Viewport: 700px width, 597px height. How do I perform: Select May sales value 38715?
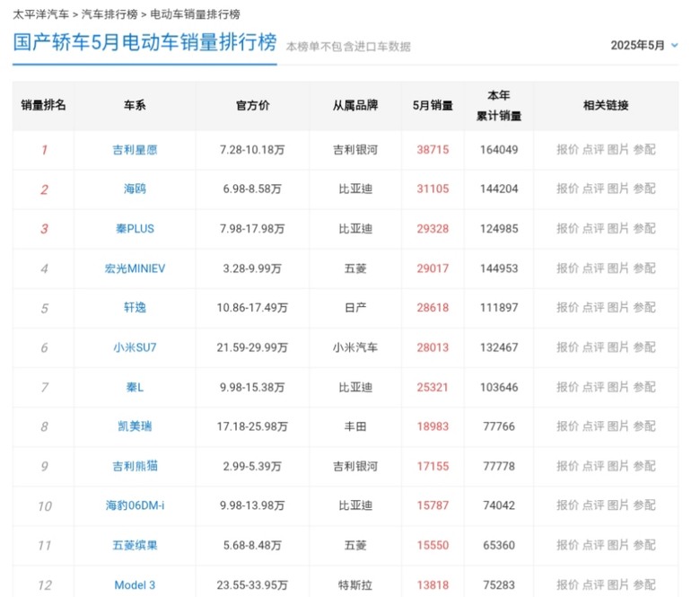click(433, 150)
